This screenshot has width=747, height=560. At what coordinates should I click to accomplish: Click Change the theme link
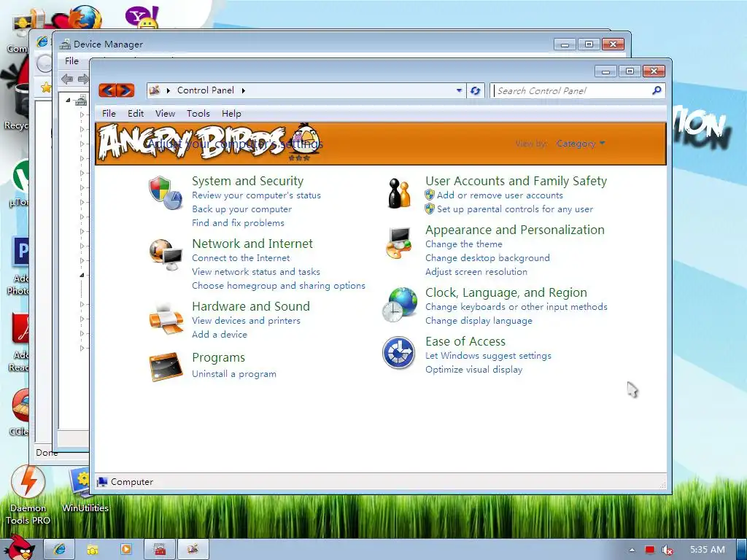click(x=463, y=244)
